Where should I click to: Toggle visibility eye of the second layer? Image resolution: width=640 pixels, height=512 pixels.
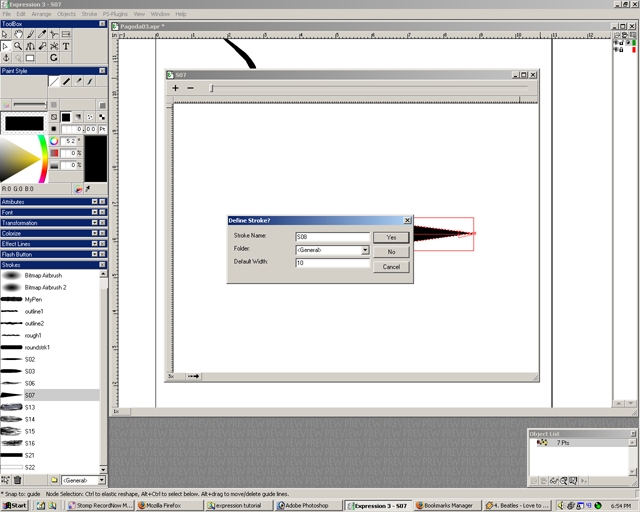coord(616,50)
